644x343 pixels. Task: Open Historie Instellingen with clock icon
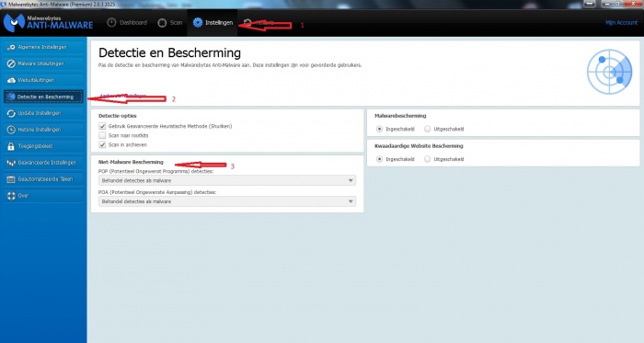point(43,130)
